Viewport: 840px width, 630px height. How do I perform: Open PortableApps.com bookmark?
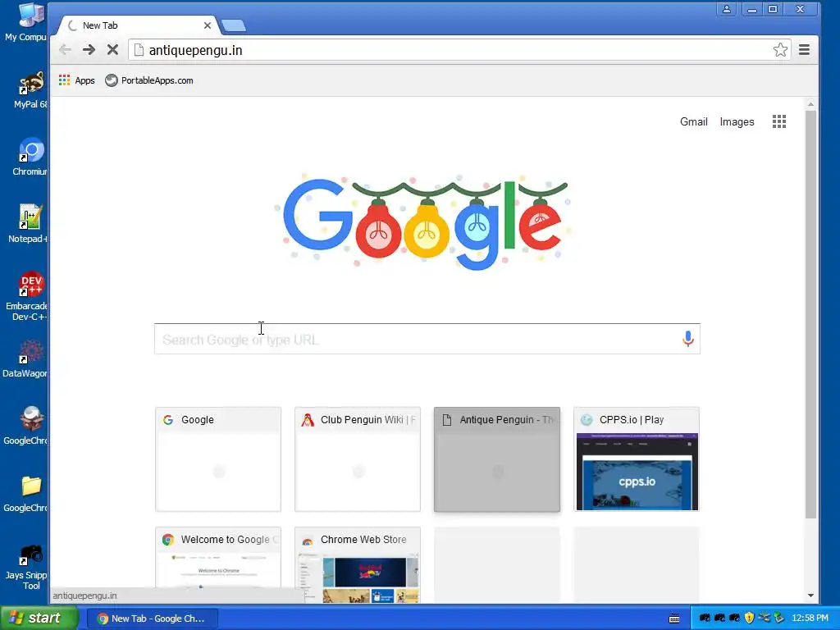[149, 80]
